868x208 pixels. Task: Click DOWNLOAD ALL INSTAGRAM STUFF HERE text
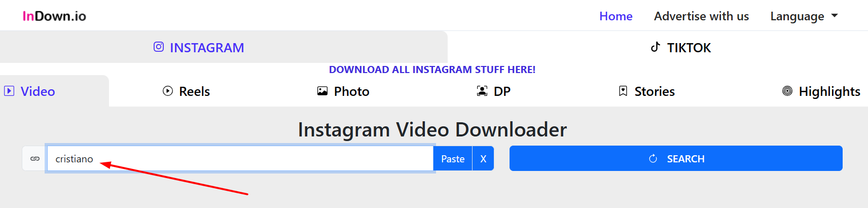coord(432,70)
